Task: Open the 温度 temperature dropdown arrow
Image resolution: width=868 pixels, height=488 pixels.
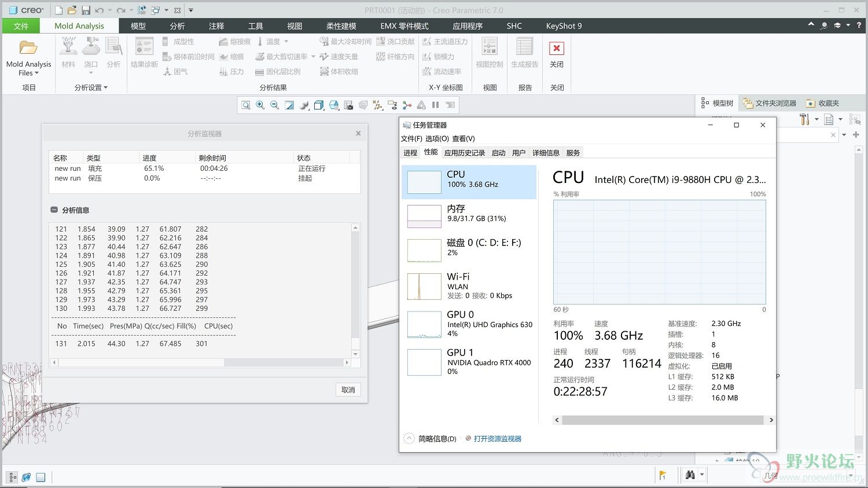Action: [286, 42]
